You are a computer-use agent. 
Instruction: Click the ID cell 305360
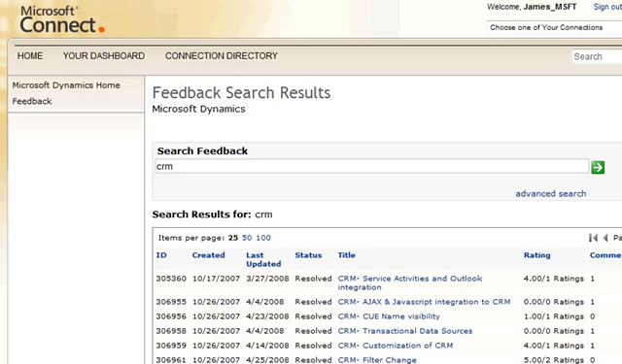(x=171, y=279)
